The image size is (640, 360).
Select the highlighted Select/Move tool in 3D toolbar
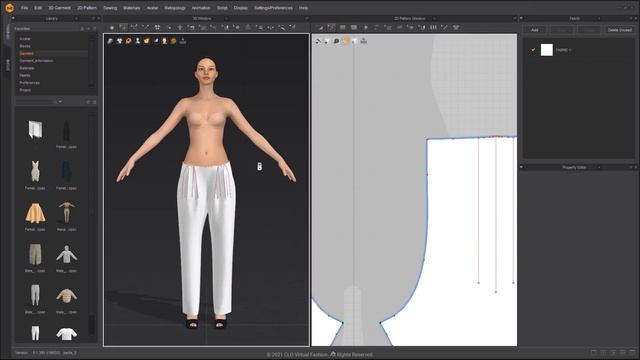123,27
